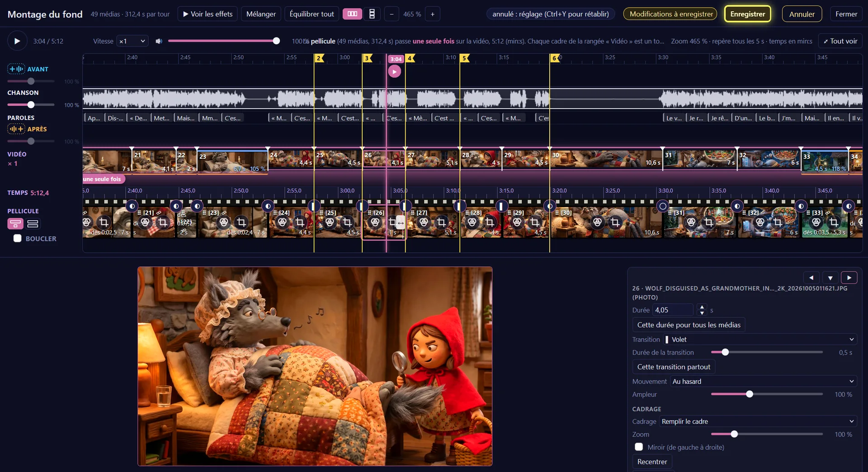Click the Voir les effets button

(x=208, y=14)
